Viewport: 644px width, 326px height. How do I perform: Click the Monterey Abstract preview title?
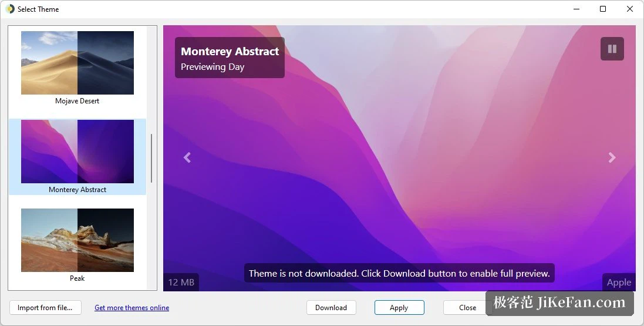[230, 51]
